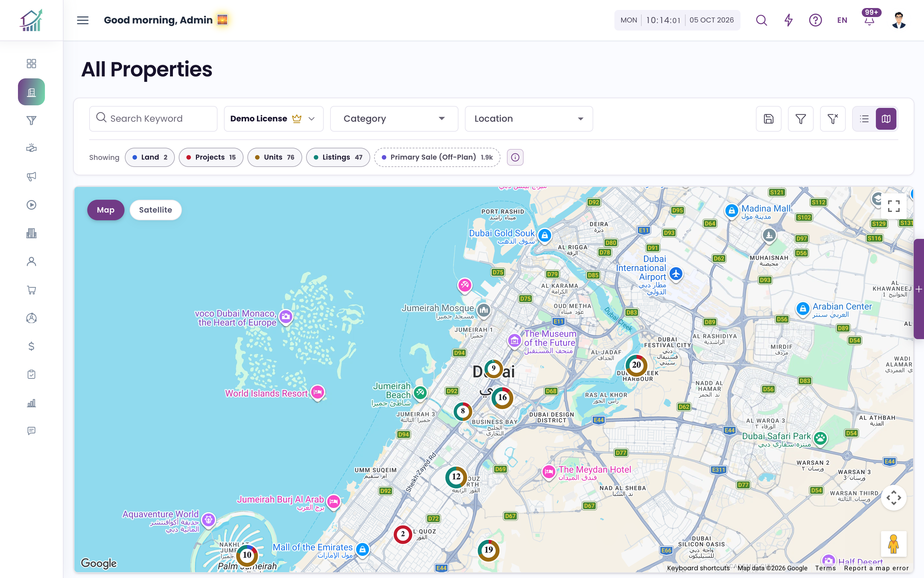Toggle the Projects 15 chip
This screenshot has height=578, width=924.
click(x=211, y=157)
